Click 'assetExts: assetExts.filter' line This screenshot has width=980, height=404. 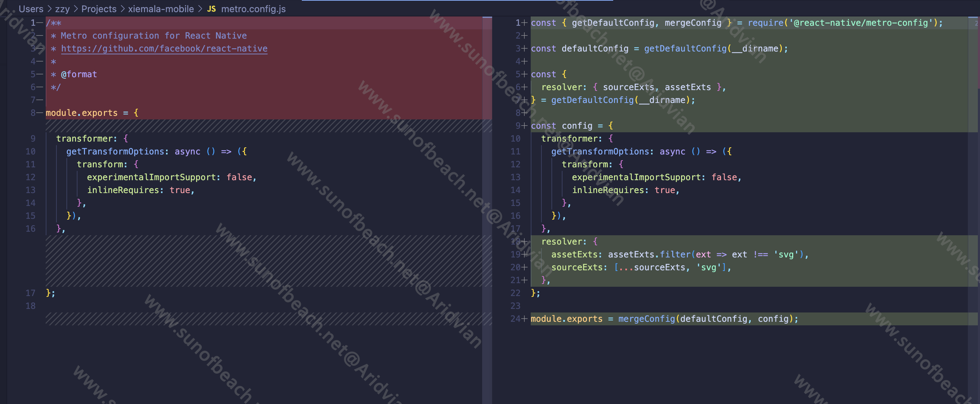(x=679, y=254)
